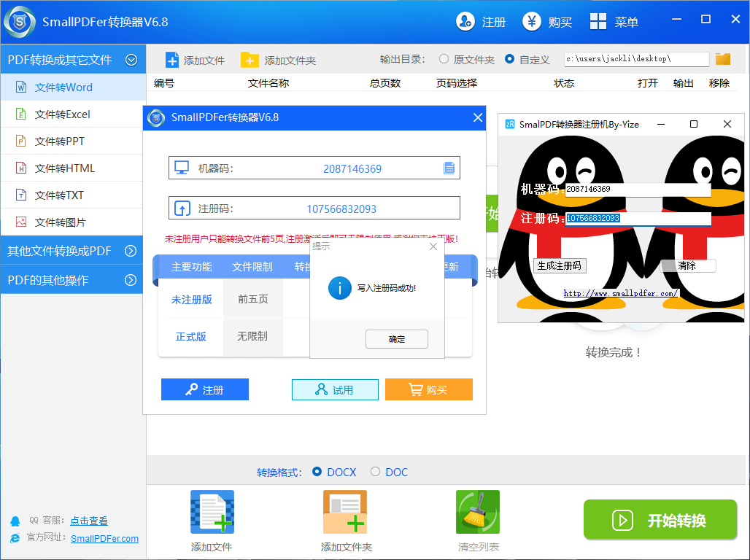The height and width of the screenshot is (560, 750).
Task: Open the smallpdfer.com link in keygen window
Action: pos(620,293)
